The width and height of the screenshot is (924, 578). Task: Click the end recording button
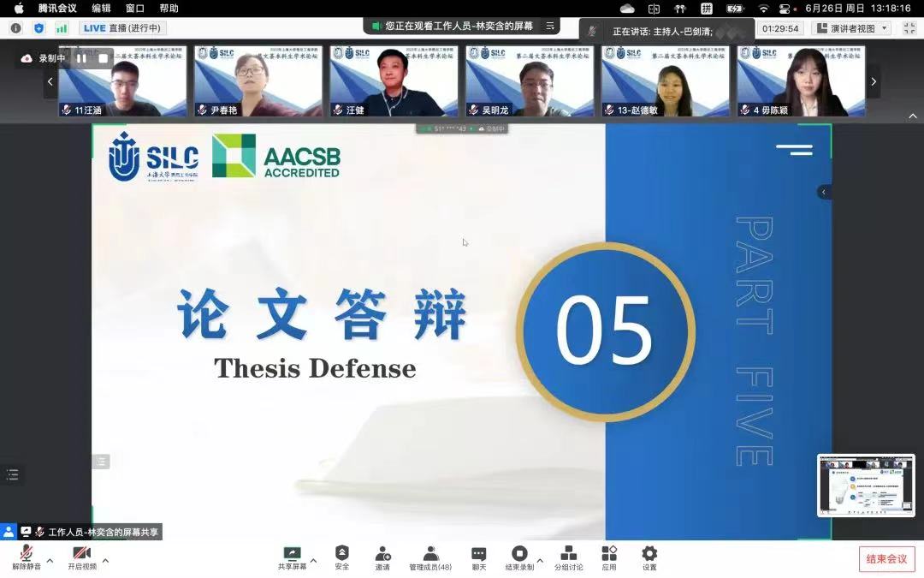(x=519, y=554)
